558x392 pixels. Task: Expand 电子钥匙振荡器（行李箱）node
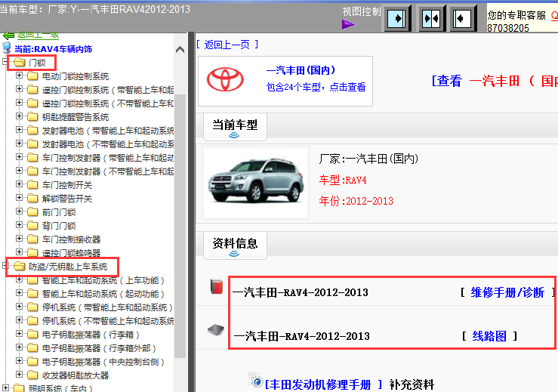coord(19,334)
